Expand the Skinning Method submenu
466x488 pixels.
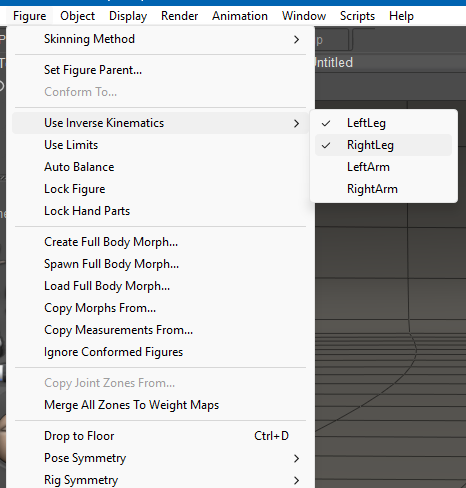point(160,39)
